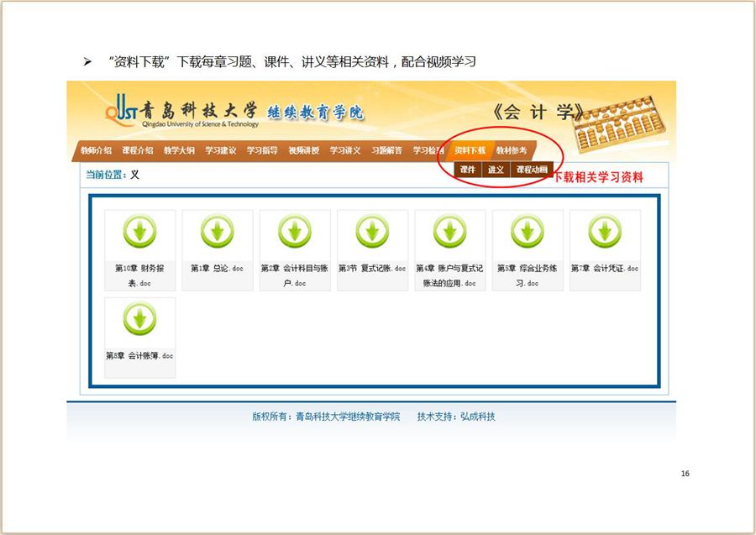This screenshot has width=756, height=535.
Task: Choose 课件 in the download submenu
Action: [468, 170]
